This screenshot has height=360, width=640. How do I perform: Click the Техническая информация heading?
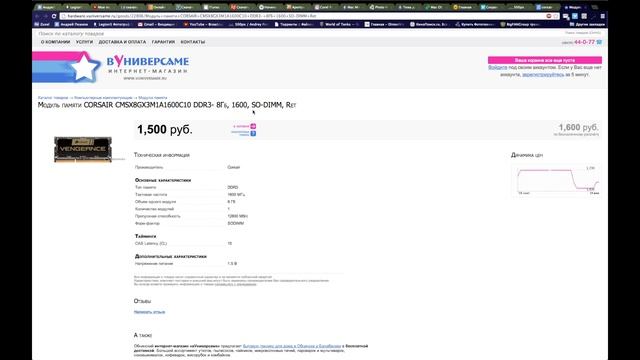[x=162, y=155]
